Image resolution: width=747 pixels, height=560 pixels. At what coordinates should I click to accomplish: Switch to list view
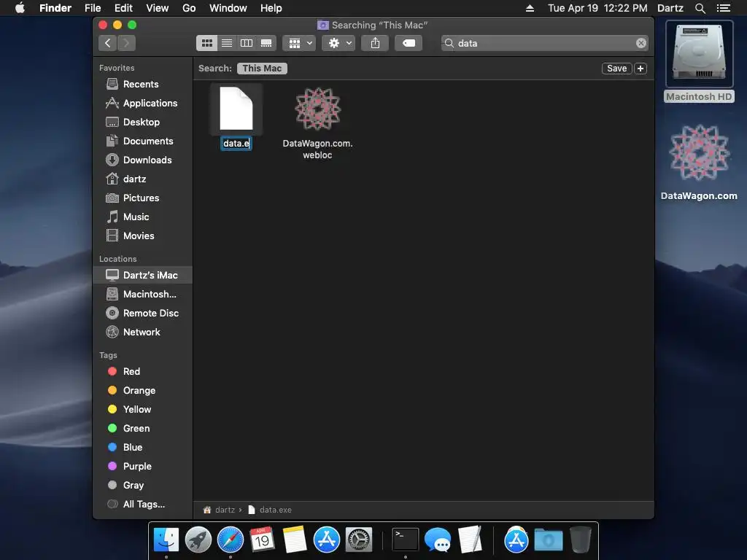[227, 43]
